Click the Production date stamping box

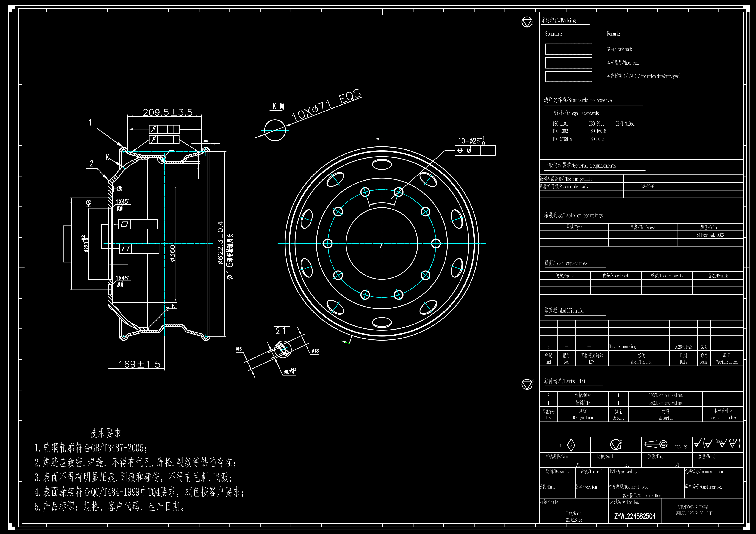click(x=568, y=76)
